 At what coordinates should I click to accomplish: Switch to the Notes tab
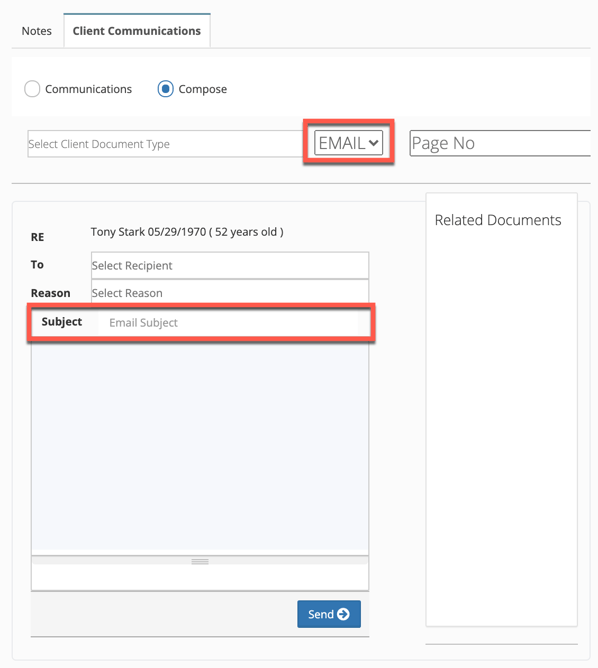click(x=37, y=31)
